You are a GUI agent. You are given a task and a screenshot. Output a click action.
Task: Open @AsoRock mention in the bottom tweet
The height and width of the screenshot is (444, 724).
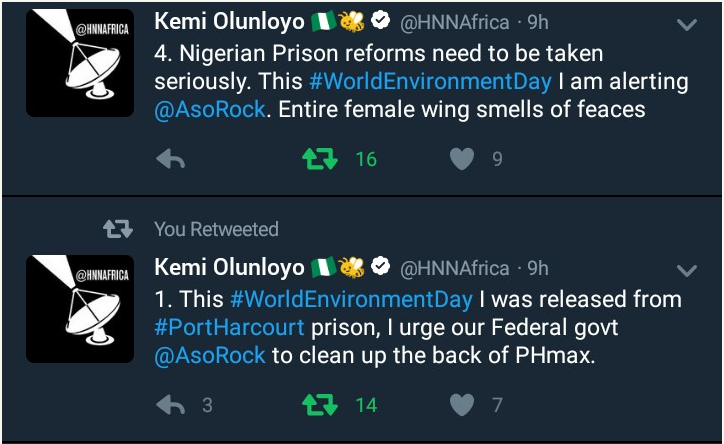[211, 355]
